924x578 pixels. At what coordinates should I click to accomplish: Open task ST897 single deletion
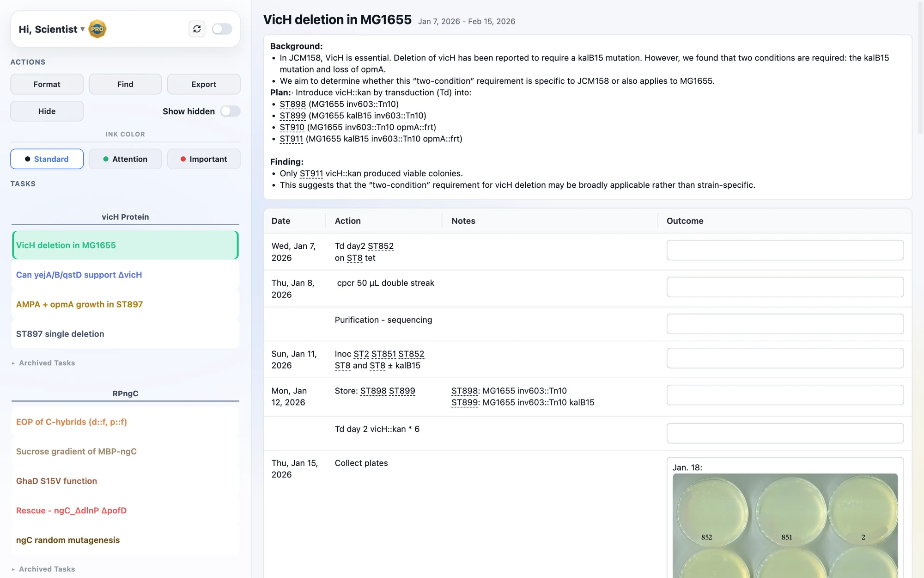click(x=125, y=334)
